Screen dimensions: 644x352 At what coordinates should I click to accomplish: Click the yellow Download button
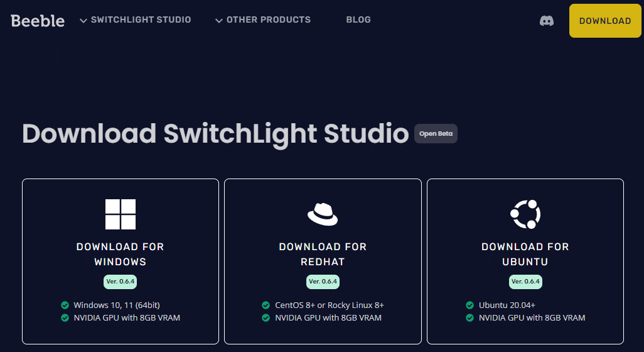coord(605,21)
